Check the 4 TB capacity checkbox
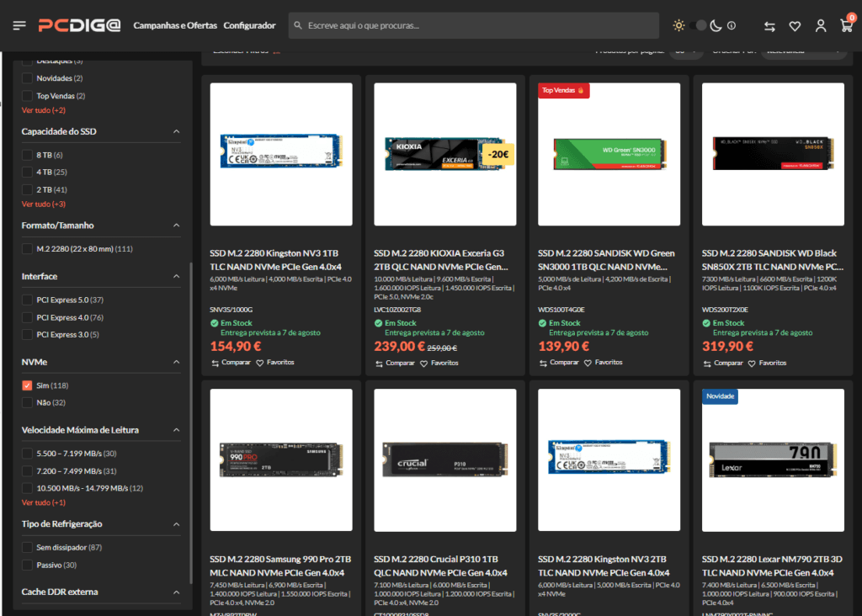Viewport: 862px width, 616px height. 27,172
